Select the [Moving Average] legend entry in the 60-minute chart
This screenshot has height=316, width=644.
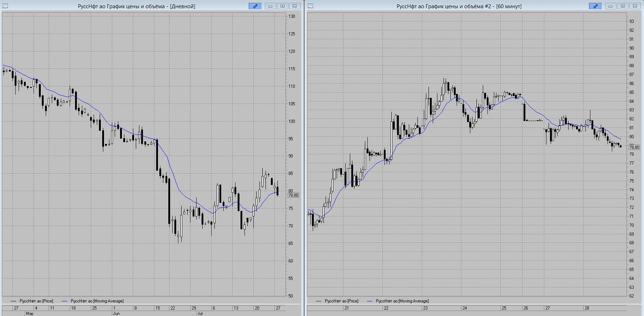pos(398,301)
